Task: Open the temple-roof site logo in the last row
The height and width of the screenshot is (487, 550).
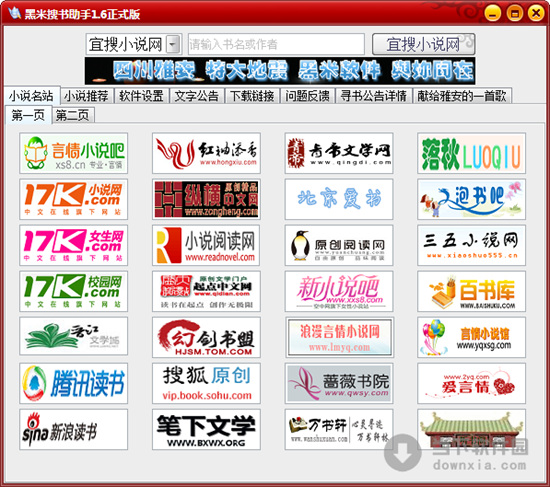Action: tap(471, 429)
